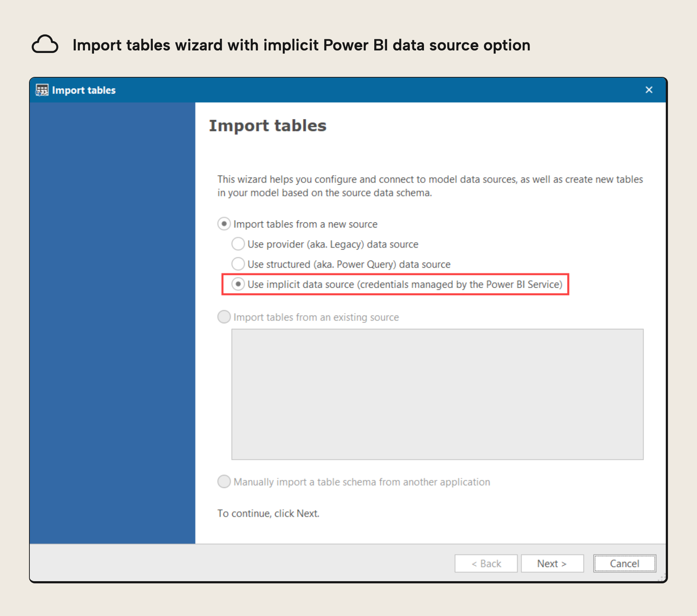Screen dimensions: 697x616
Task: Click the wizard description paragraph
Action: click(430, 186)
